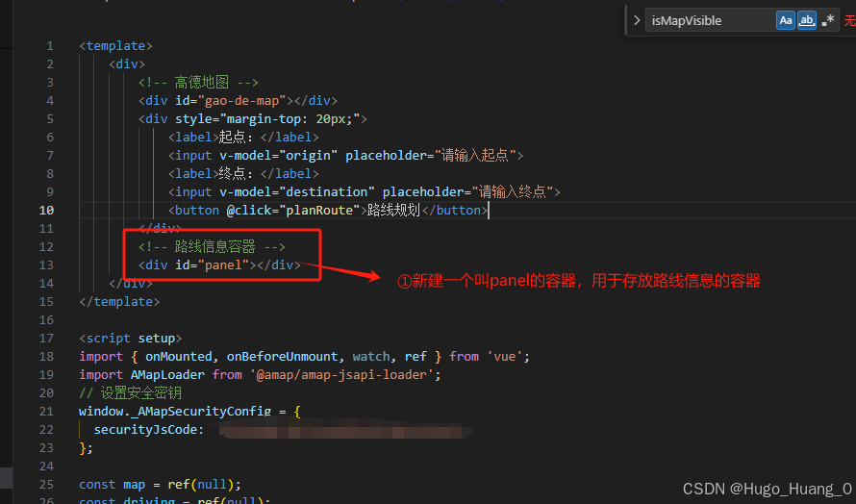Toggle Match Whole Word option
Screen dimensions: 856x504
pos(806,21)
